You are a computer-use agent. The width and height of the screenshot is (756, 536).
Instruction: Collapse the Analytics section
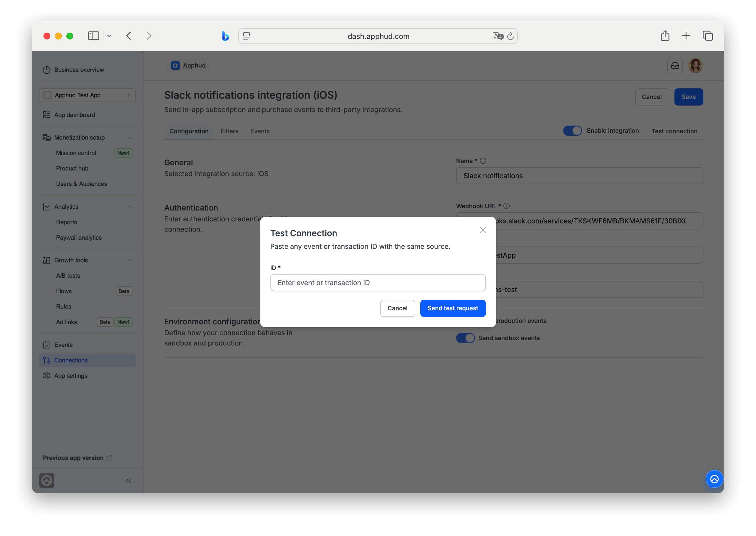click(x=129, y=207)
